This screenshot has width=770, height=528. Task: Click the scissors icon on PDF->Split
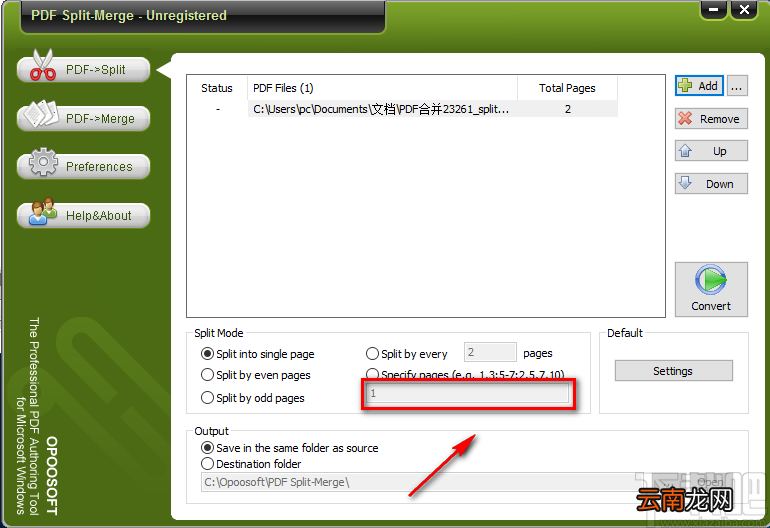pos(42,65)
